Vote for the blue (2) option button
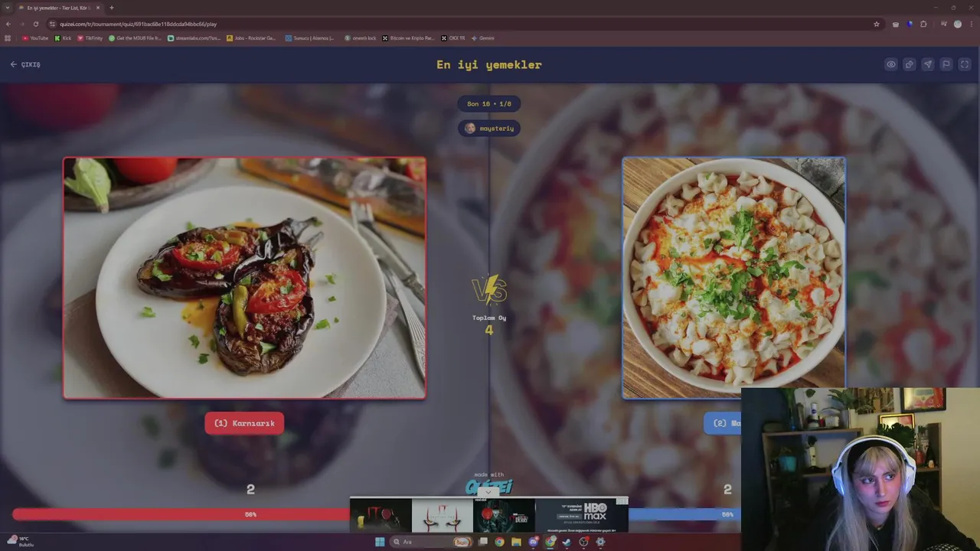This screenshot has height=551, width=980. click(723, 423)
